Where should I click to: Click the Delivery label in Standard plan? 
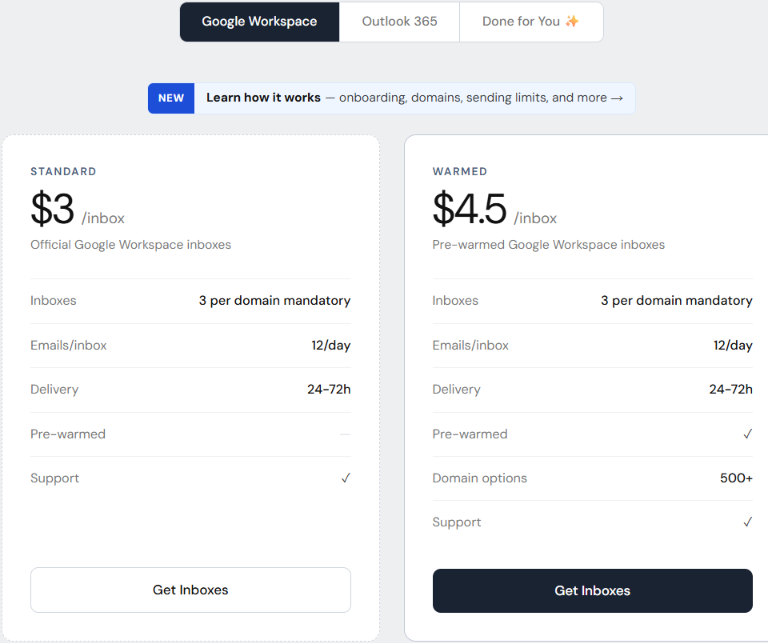(x=54, y=389)
